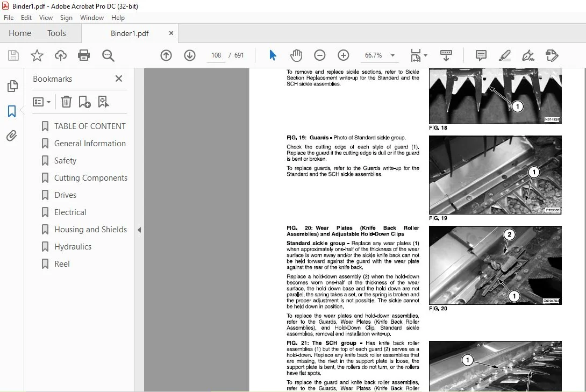Open the Stamp tool
586x392 pixels.
(552, 55)
